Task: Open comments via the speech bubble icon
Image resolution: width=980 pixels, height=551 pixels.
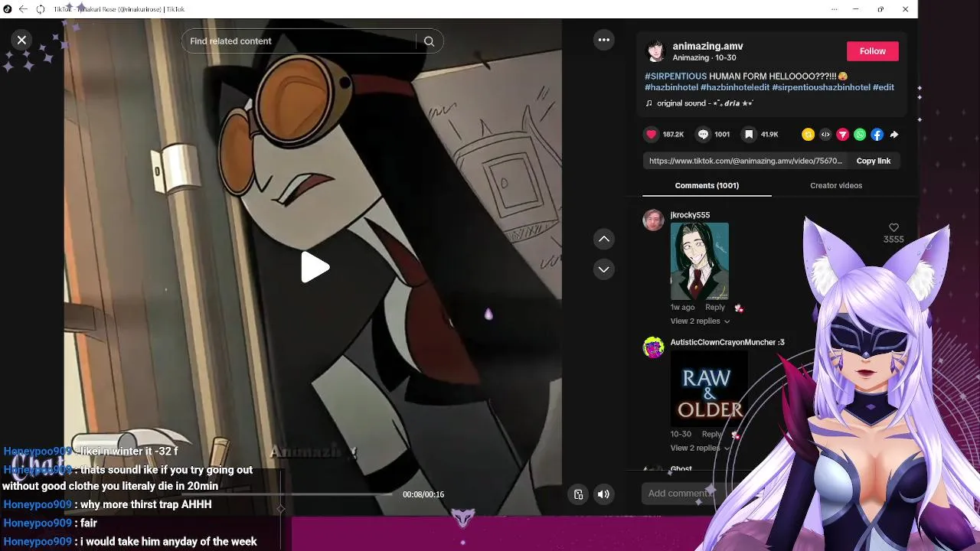Action: [703, 134]
